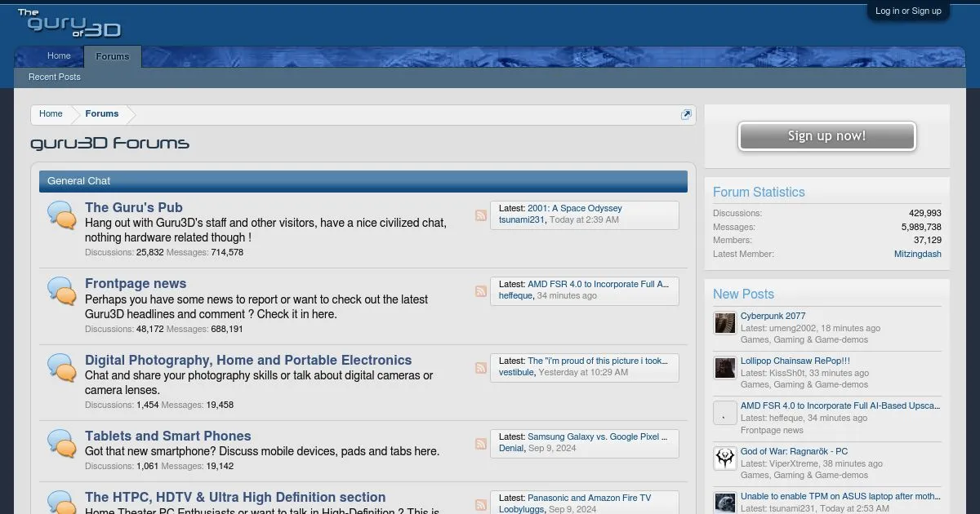Click avatar beside Unable to enable TPM post
This screenshot has width=980, height=514.
tap(725, 503)
